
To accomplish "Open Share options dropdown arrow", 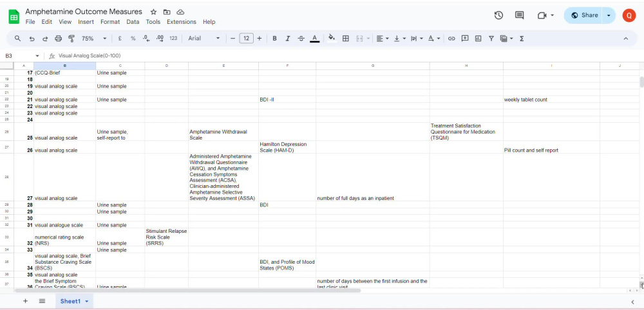I will click(609, 15).
